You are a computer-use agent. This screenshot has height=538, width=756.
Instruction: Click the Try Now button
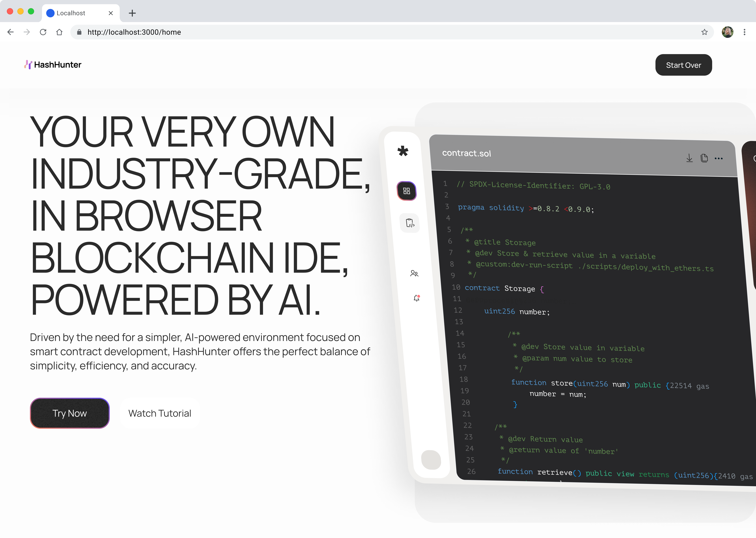click(70, 413)
